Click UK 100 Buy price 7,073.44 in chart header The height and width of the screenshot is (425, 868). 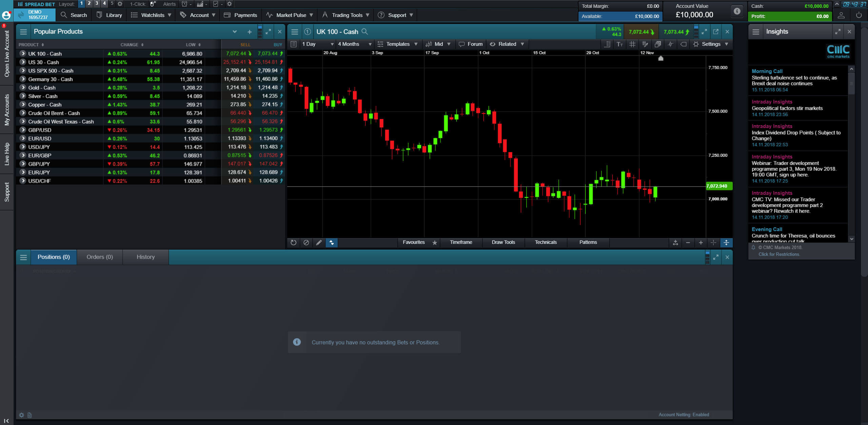point(676,32)
